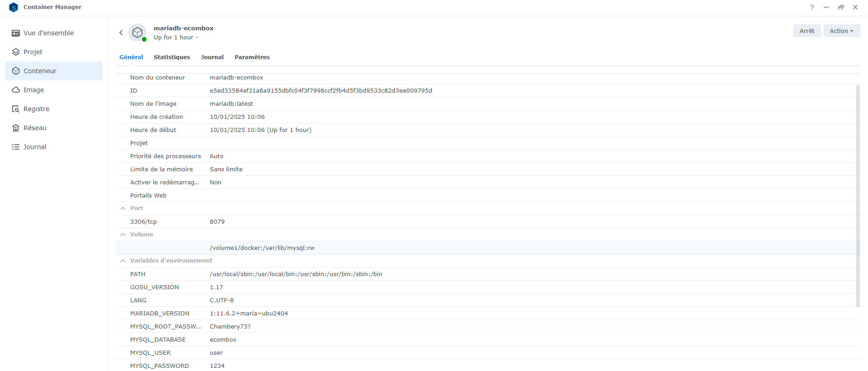Click the Limite de la mémoire label
Screen dimensions: 868x371
[x=161, y=169]
